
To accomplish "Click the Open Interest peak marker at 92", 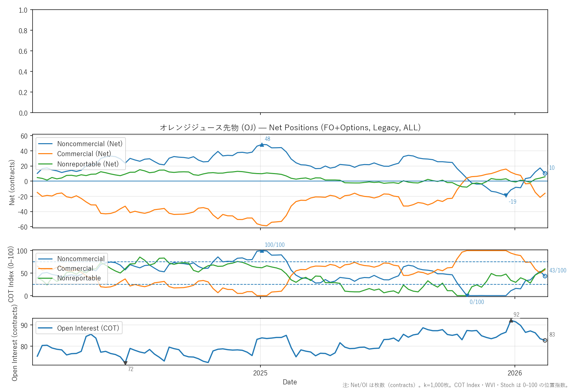I will pos(511,321).
